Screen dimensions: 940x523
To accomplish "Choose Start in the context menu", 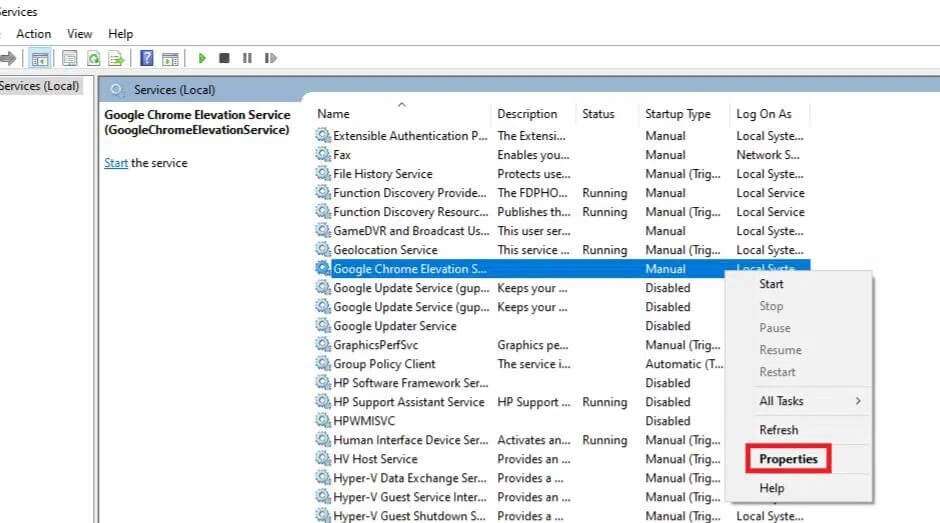I will [x=771, y=284].
